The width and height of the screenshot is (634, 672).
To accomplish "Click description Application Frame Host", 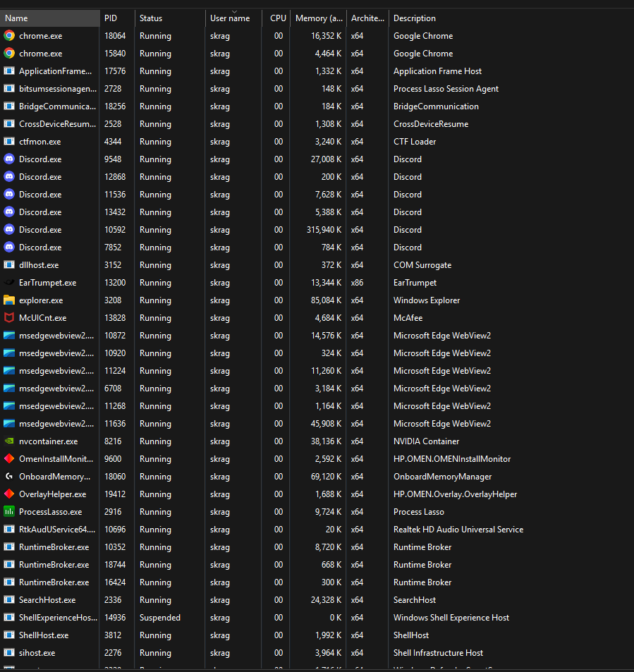I will coord(437,71).
